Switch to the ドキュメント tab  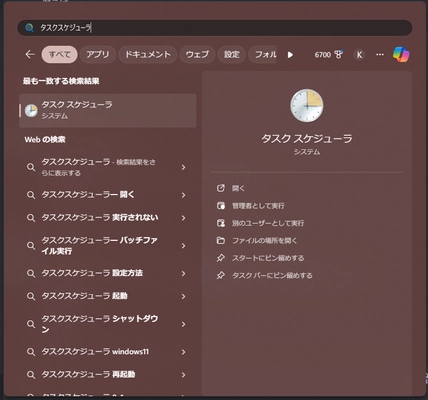click(x=148, y=54)
